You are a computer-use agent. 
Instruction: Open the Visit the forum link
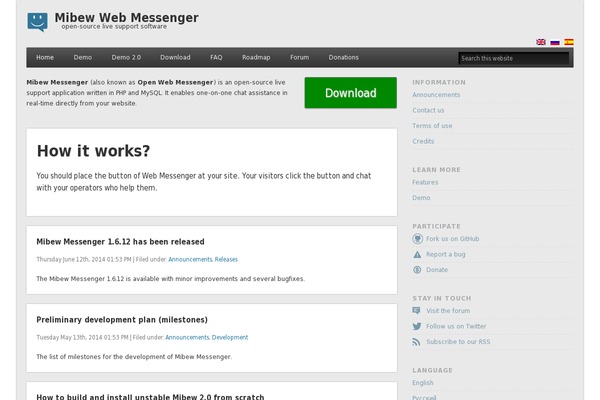[448, 311]
